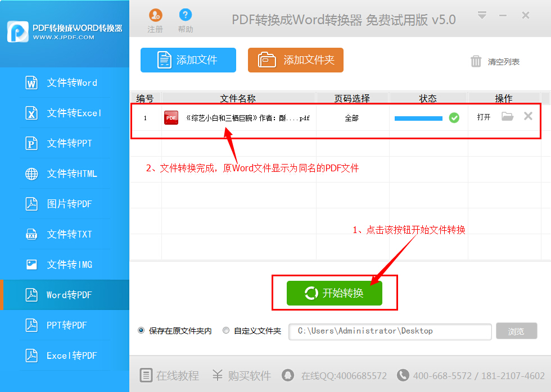The image size is (551, 392).
Task: Minimize the converter window
Action: [x=503, y=15]
